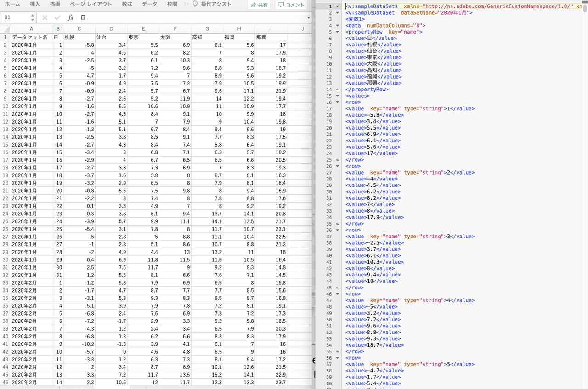This screenshot has width=588, height=389.
Task: Expand the formula bar with right arrow
Action: tap(308, 17)
